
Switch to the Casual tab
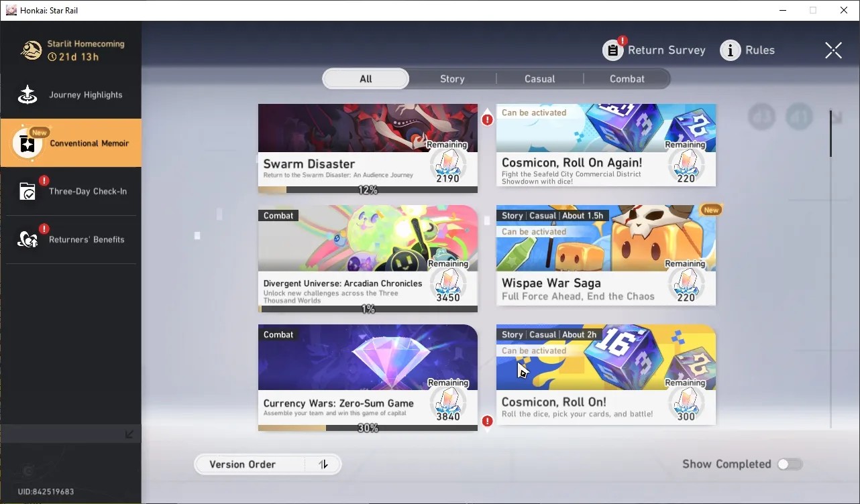pos(540,79)
